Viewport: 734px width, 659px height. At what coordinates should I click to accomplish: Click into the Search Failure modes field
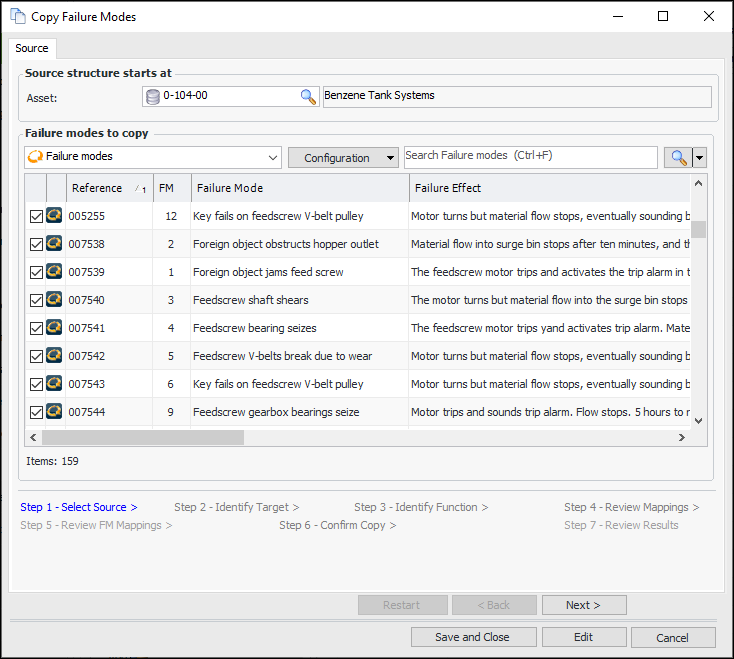coord(530,157)
